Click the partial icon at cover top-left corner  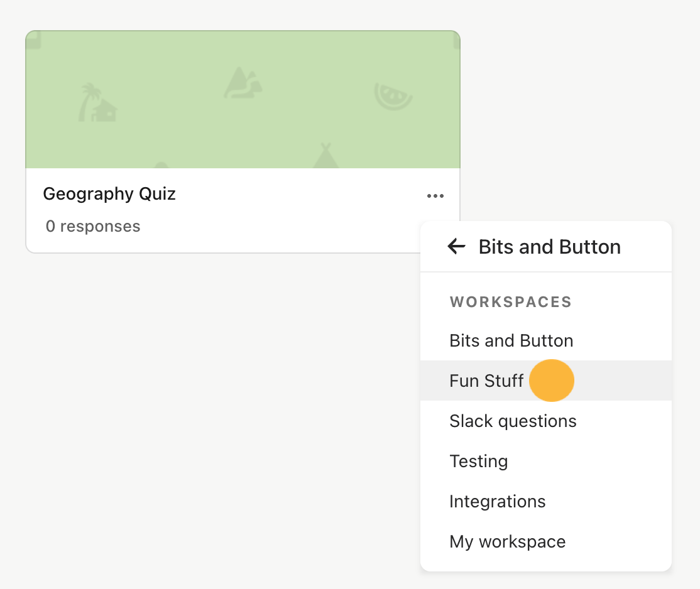33,40
